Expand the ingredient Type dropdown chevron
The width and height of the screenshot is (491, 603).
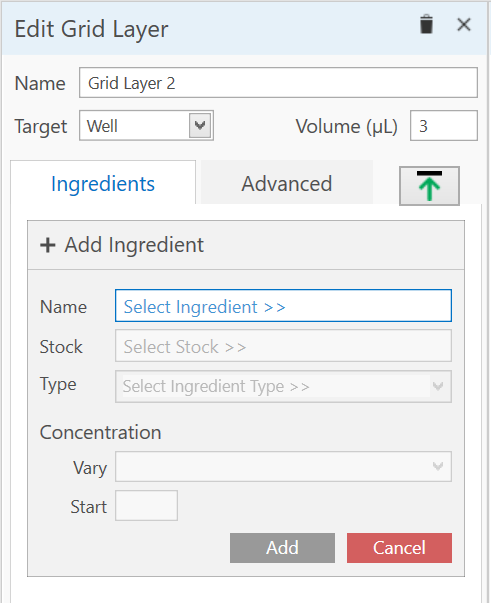[438, 386]
